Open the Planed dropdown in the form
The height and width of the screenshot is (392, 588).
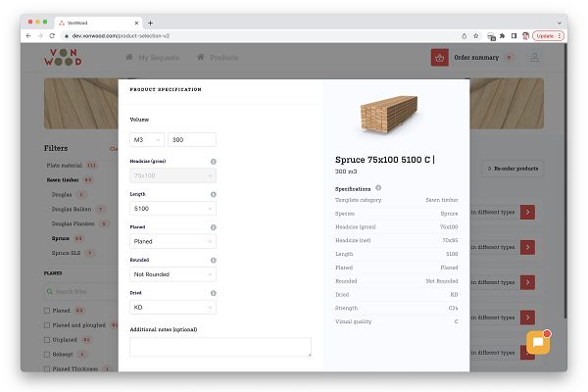(172, 242)
